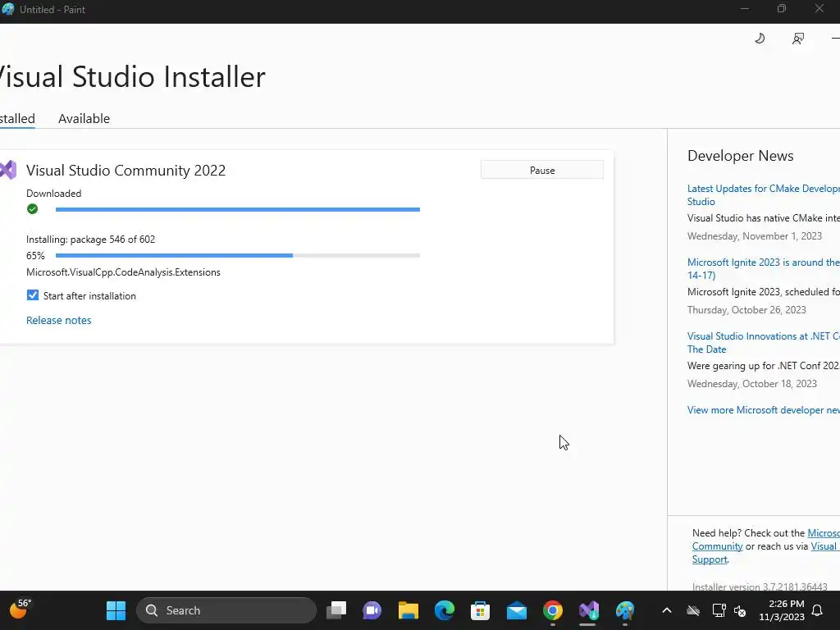Open Microsoft Ignite 2023 news link
The height and width of the screenshot is (630, 840).
tap(764, 269)
